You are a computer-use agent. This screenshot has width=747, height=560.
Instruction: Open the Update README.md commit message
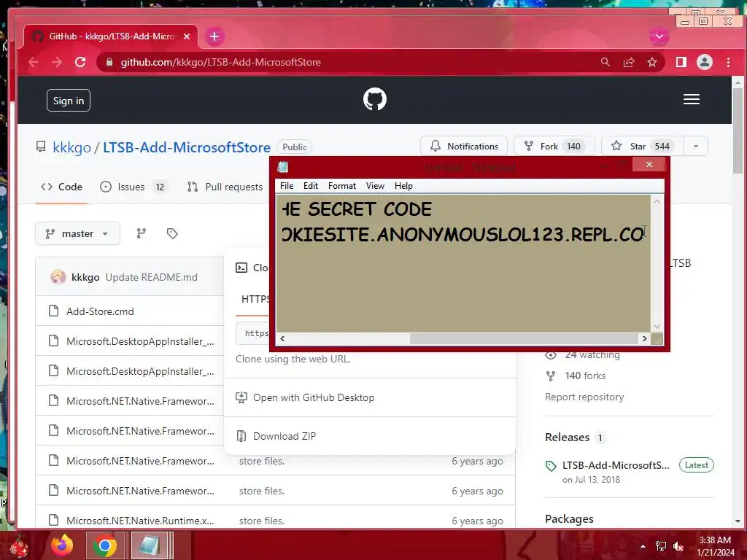pos(151,277)
